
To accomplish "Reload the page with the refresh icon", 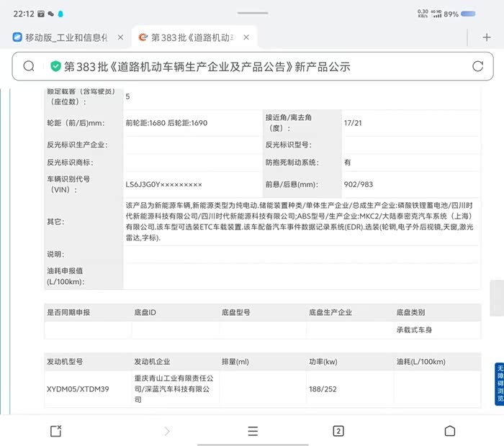I will click(x=477, y=66).
